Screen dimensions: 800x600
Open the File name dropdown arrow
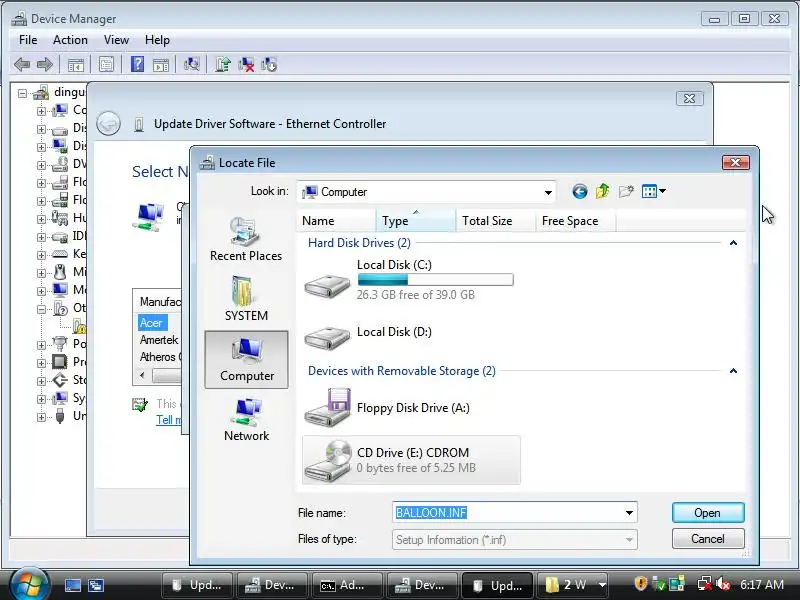coord(629,513)
